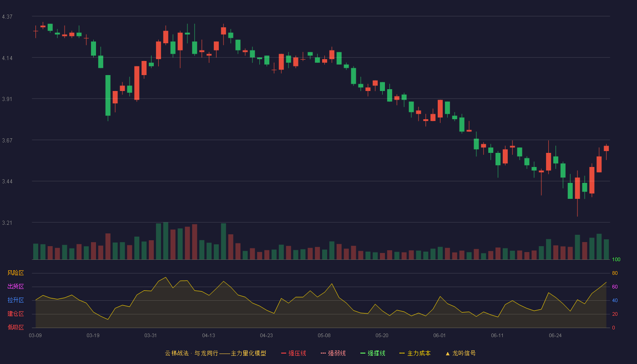
Task: Click the 3.21 price axis label
Action: pos(7,223)
